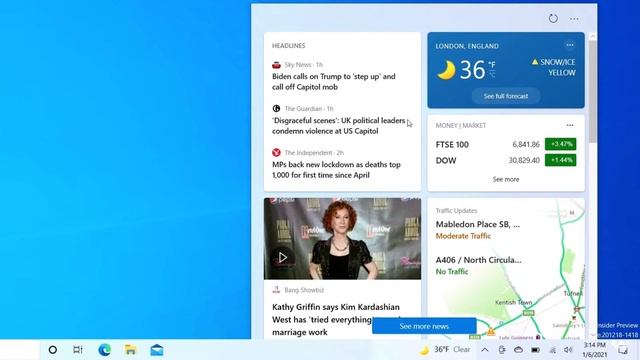Click the traffic map near Kentish Town
The width and height of the screenshot is (640, 360).
pyautogui.click(x=513, y=302)
